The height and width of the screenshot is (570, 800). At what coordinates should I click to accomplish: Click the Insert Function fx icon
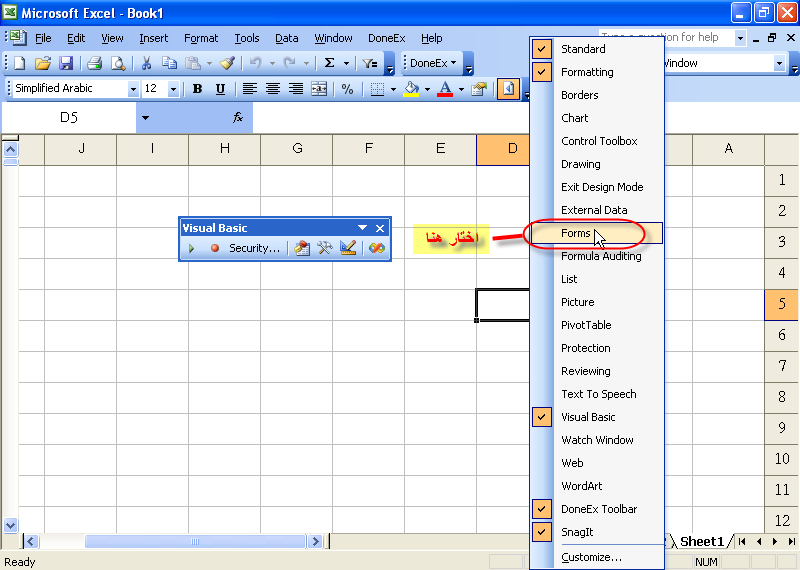(238, 118)
